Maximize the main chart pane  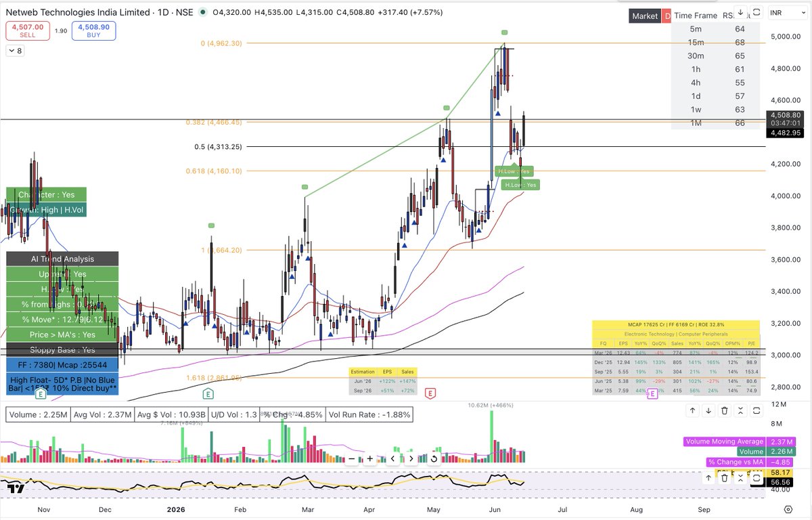click(757, 12)
